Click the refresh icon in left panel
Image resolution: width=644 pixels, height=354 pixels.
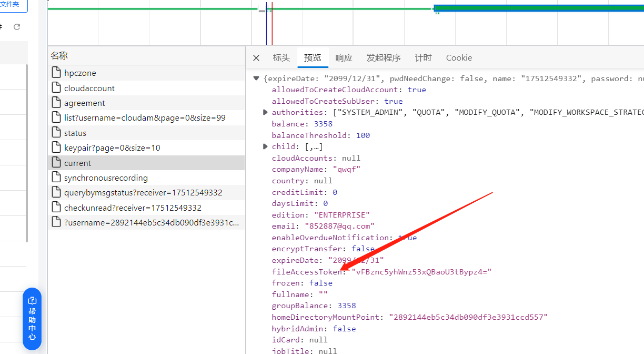(17, 27)
